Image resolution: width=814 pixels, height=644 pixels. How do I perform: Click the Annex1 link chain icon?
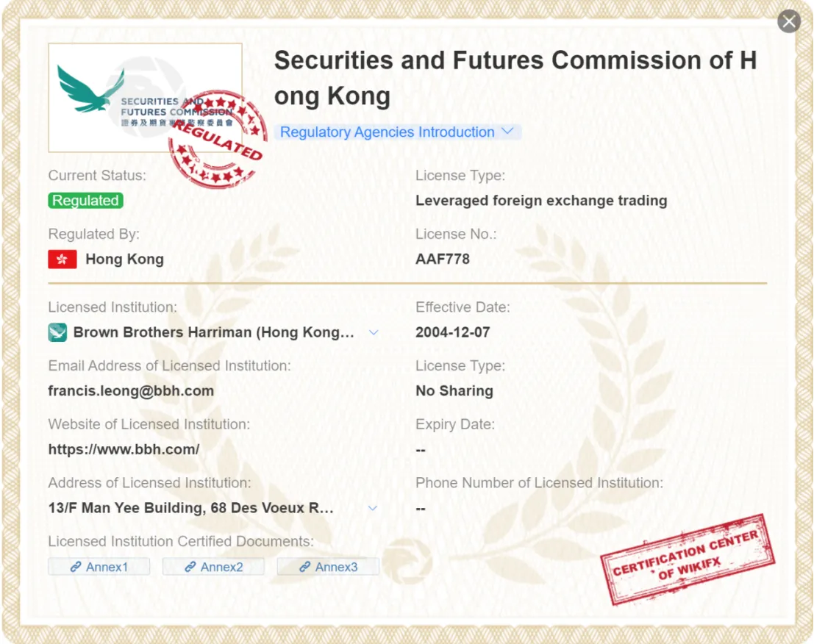(x=76, y=567)
